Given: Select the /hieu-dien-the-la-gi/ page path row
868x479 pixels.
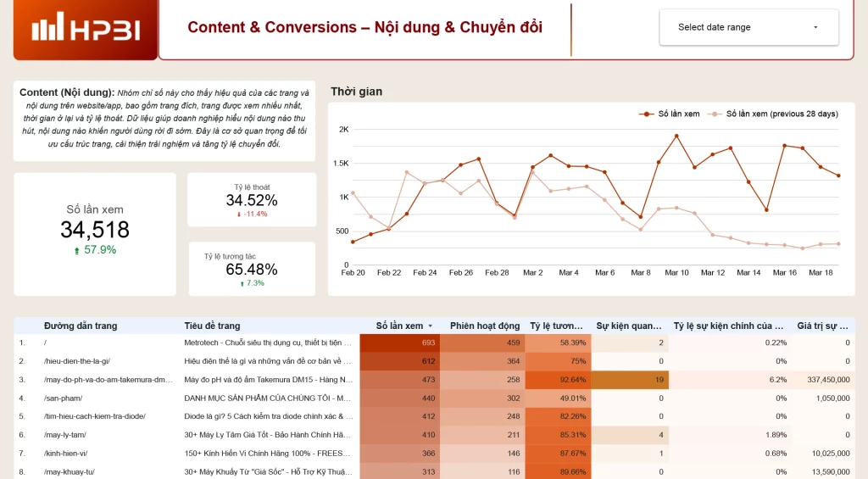Looking at the screenshot, I should pyautogui.click(x=77, y=361).
